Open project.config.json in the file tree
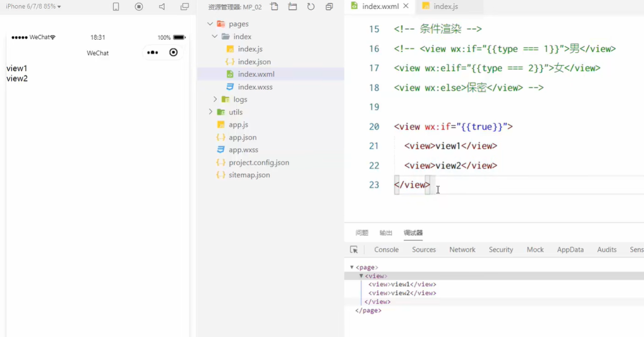This screenshot has height=337, width=644. 259,162
